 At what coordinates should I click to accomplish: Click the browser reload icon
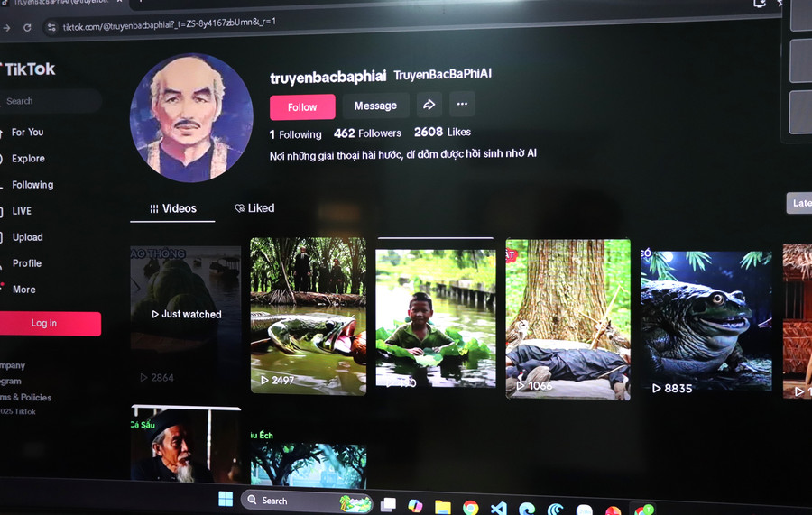(28, 28)
